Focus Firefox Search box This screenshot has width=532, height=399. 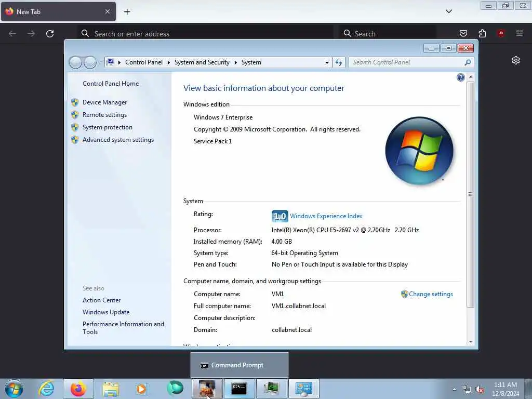[x=388, y=34]
